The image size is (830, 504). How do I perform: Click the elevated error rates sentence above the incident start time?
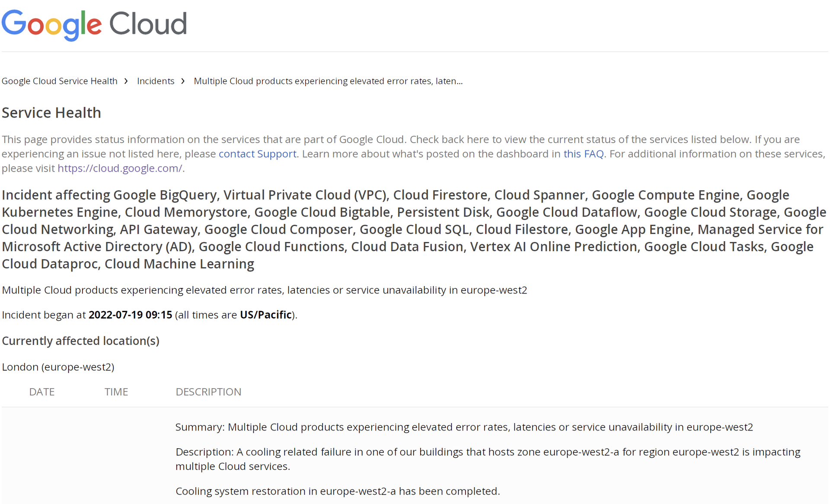[x=265, y=290]
